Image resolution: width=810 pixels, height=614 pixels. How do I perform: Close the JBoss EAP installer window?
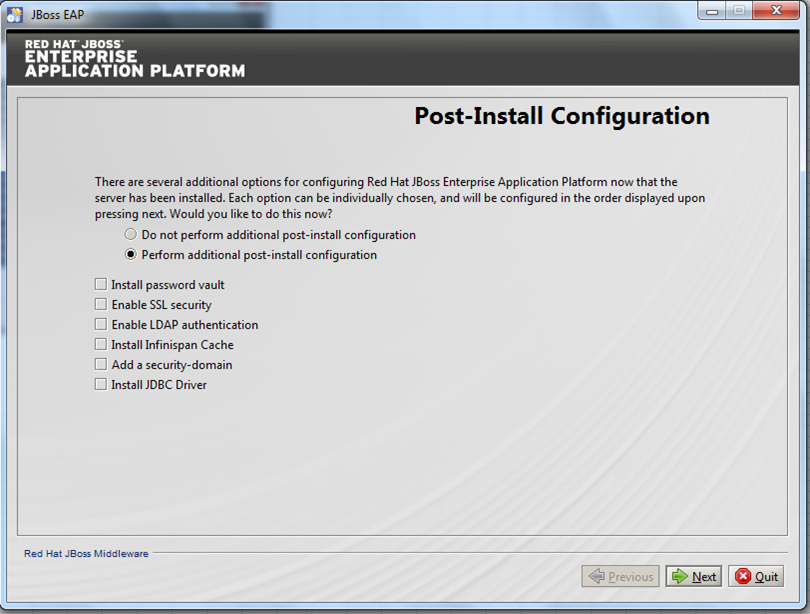[776, 11]
